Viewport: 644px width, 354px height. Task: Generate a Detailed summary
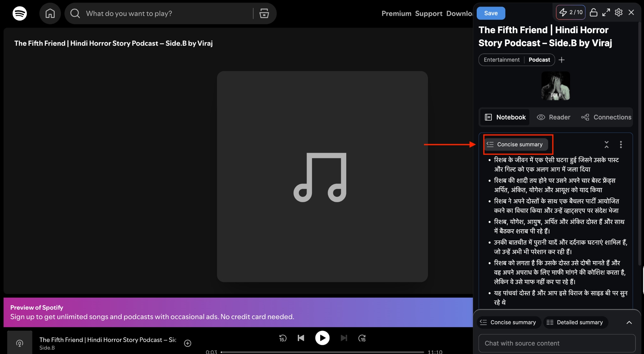(x=575, y=323)
